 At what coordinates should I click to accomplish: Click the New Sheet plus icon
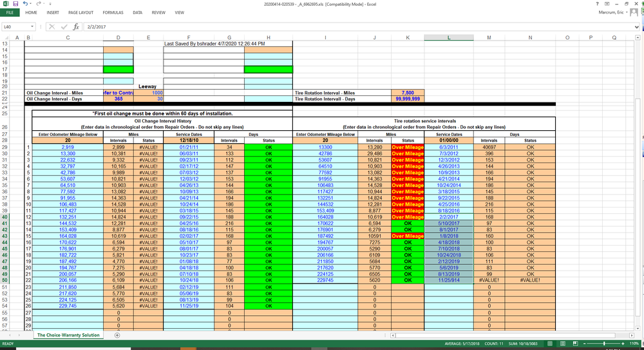[117, 335]
